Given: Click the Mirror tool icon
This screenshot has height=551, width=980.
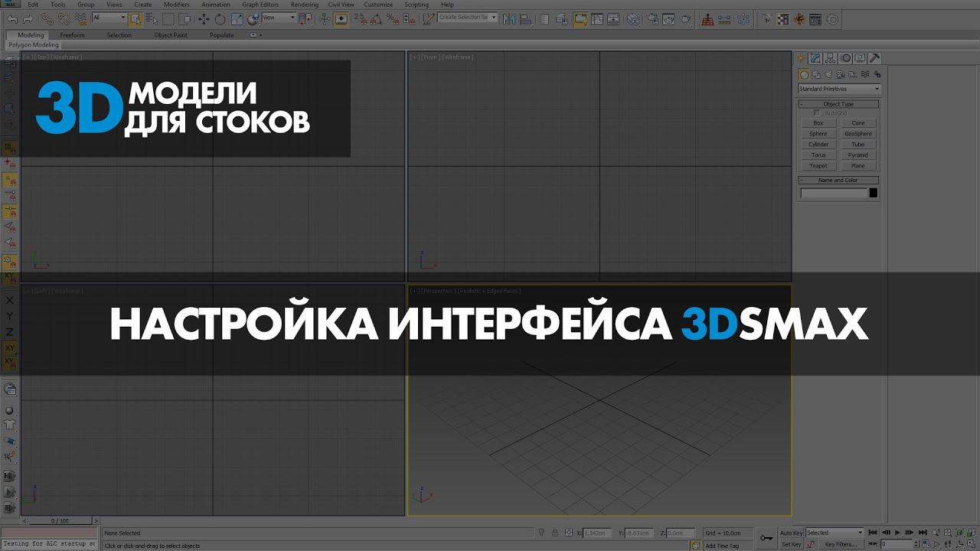Looking at the screenshot, I should (509, 19).
